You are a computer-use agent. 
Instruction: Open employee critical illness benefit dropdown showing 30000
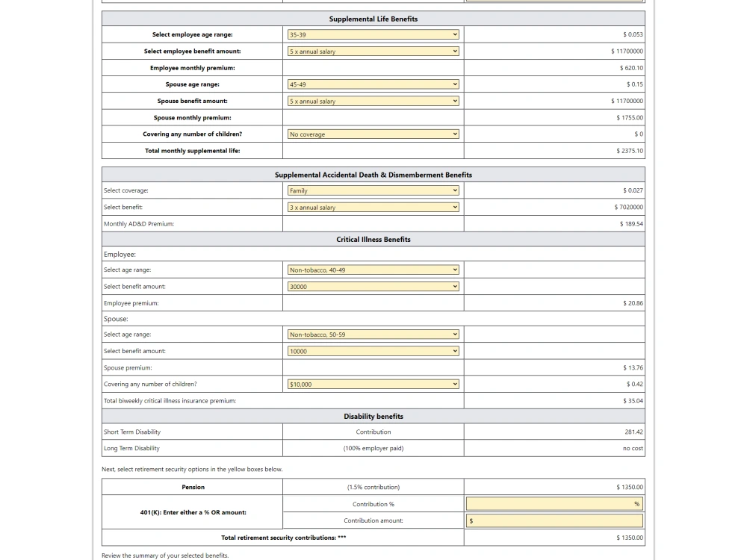click(x=373, y=287)
